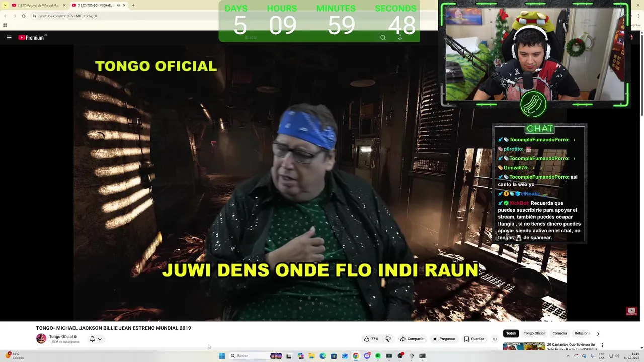The width and height of the screenshot is (644, 362).
Task: Click the video title TONGO- MICHAEL JACKSON BILLIE JEAN
Action: [x=113, y=328]
